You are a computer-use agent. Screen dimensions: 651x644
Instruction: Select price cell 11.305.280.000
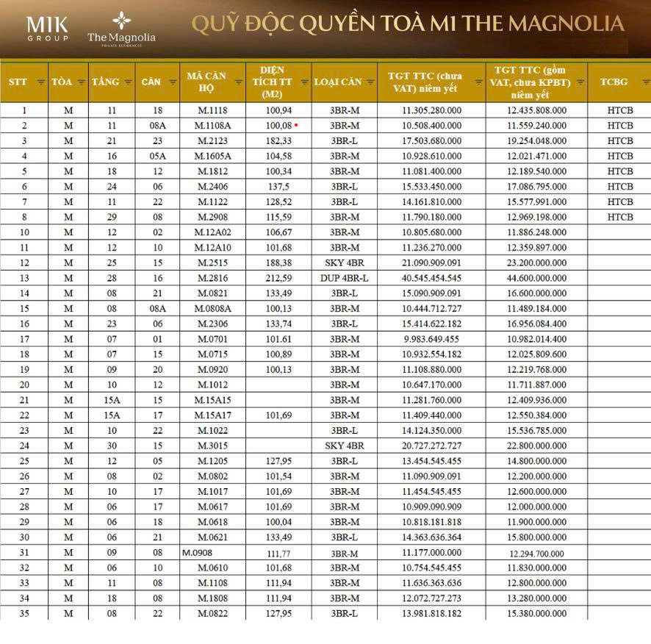(x=431, y=110)
